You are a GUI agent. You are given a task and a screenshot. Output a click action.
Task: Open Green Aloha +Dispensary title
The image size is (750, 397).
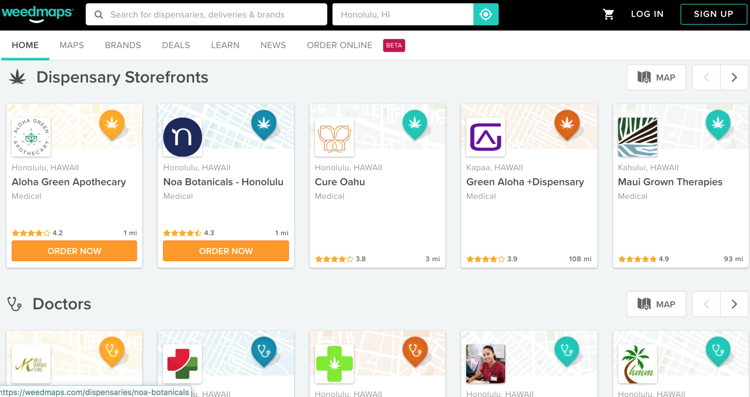point(525,182)
